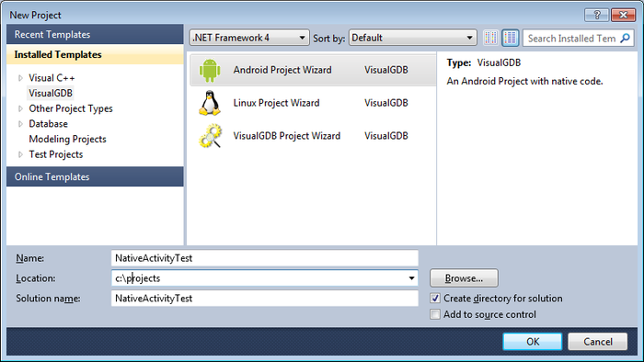The width and height of the screenshot is (644, 362).
Task: Click the OK button
Action: point(533,342)
